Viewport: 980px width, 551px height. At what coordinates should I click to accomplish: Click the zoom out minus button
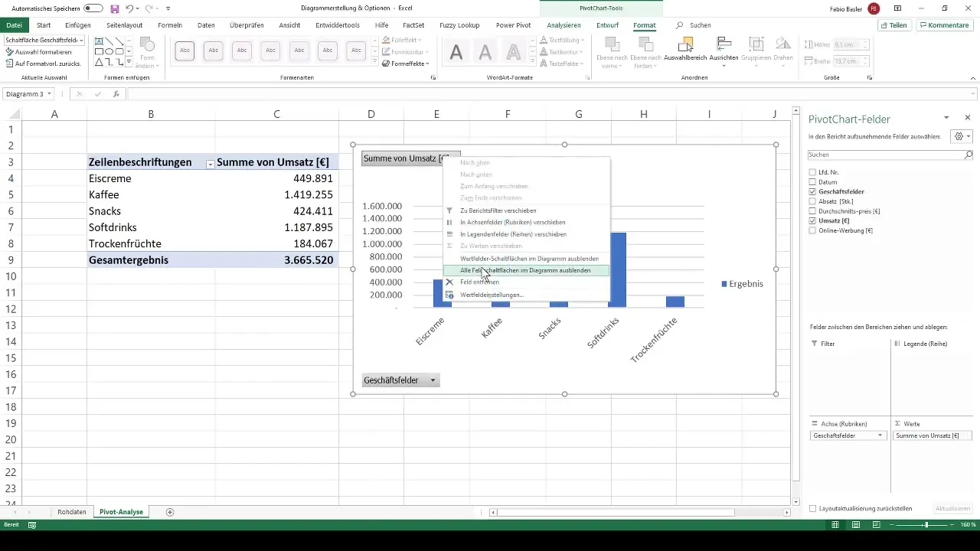(x=891, y=525)
